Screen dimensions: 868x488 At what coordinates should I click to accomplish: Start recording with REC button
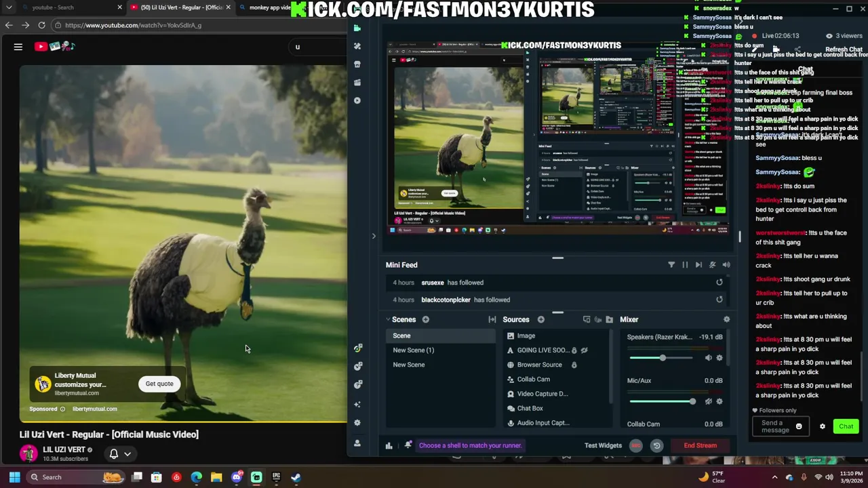click(x=636, y=445)
